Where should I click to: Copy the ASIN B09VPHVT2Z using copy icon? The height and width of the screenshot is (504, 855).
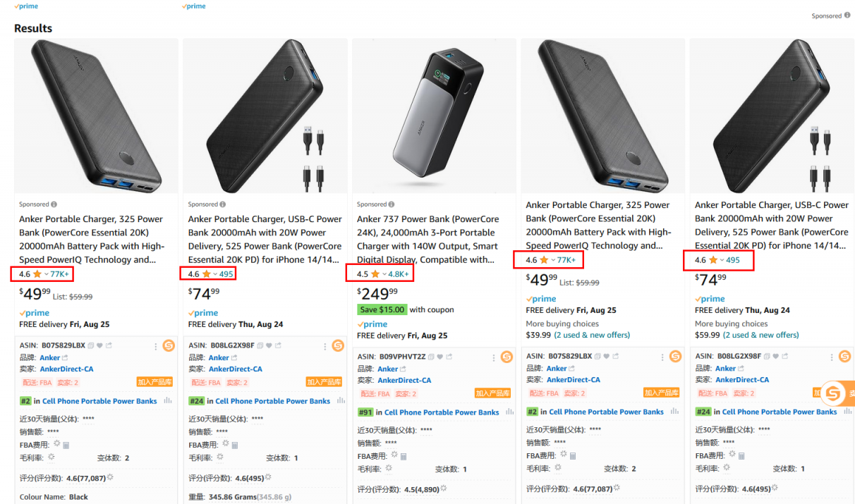432,357
